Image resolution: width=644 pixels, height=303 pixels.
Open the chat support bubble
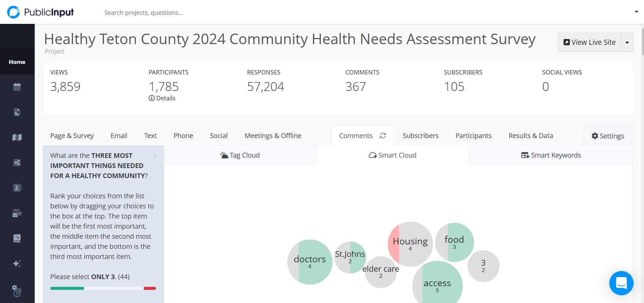tap(621, 283)
